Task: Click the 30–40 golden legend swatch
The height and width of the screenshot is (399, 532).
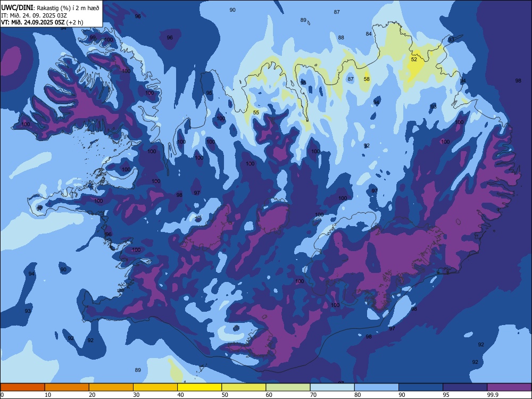Action: [155, 387]
